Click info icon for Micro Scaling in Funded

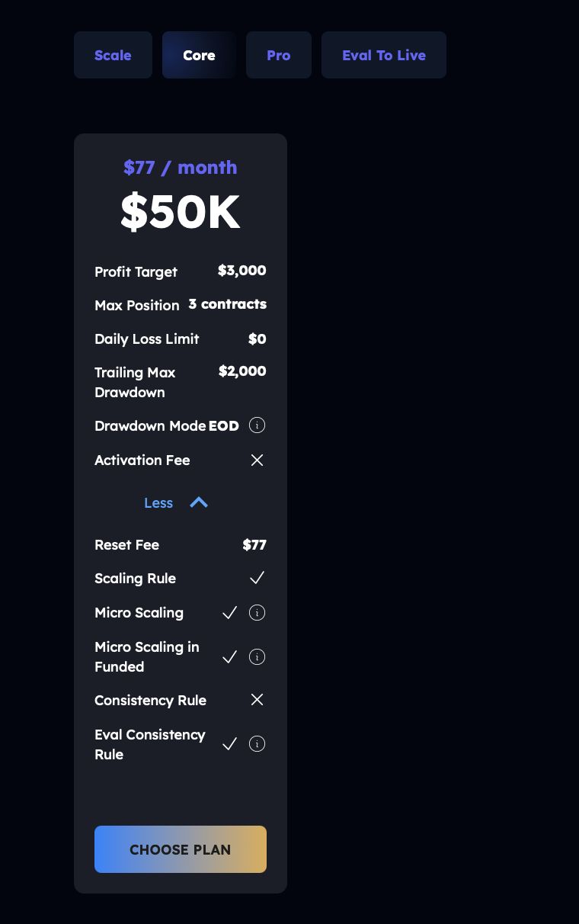click(258, 657)
